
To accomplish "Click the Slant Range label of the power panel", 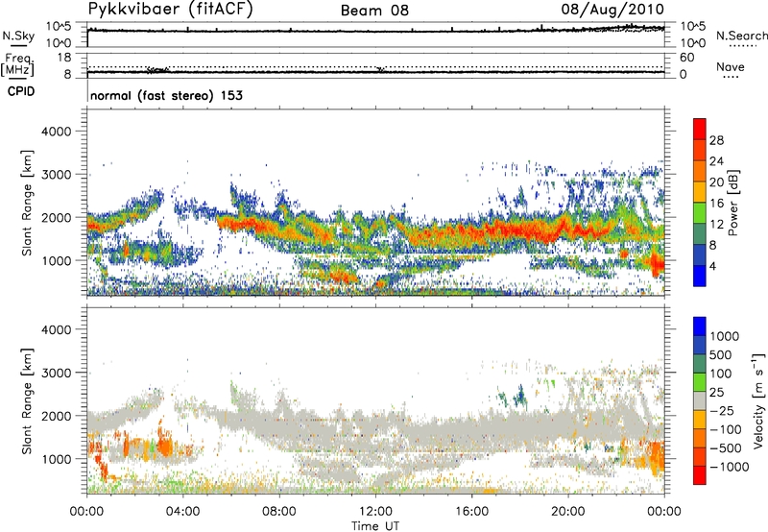I will click(x=27, y=203).
